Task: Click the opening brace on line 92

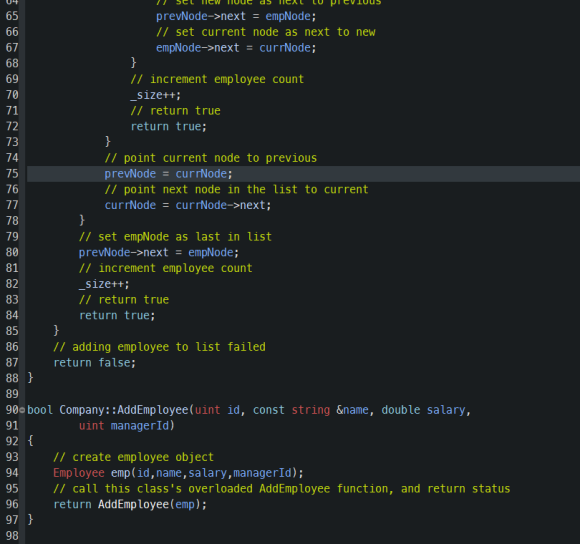Action: point(30,441)
